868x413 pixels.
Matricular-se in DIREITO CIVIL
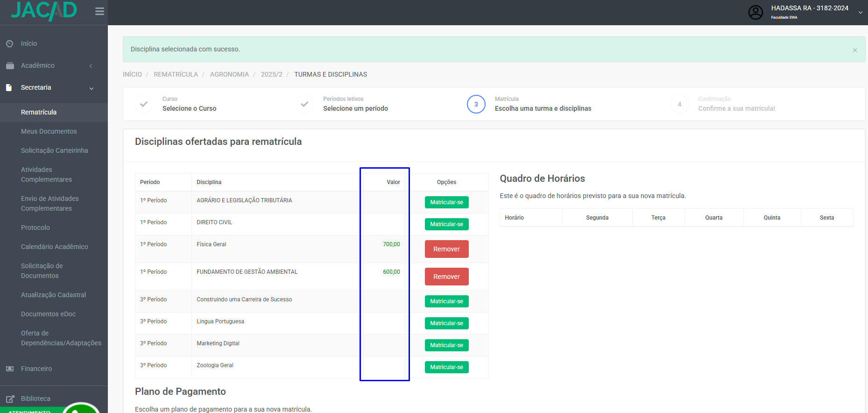(x=447, y=224)
